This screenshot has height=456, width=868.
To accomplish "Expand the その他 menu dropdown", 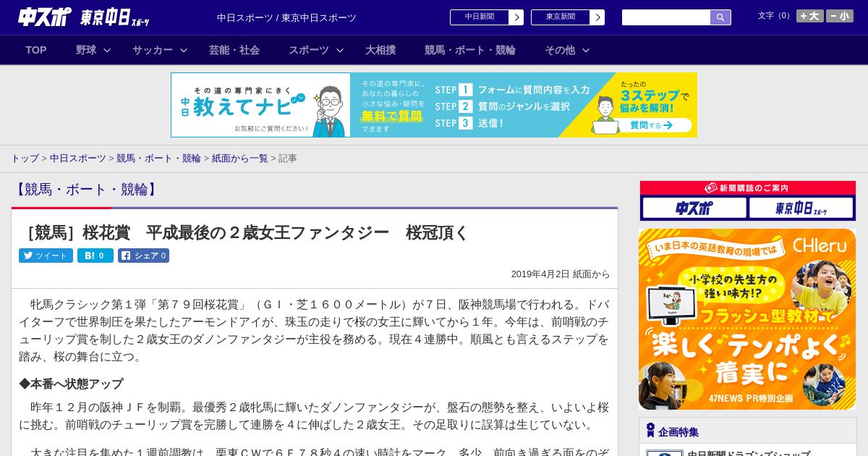I will (x=567, y=50).
